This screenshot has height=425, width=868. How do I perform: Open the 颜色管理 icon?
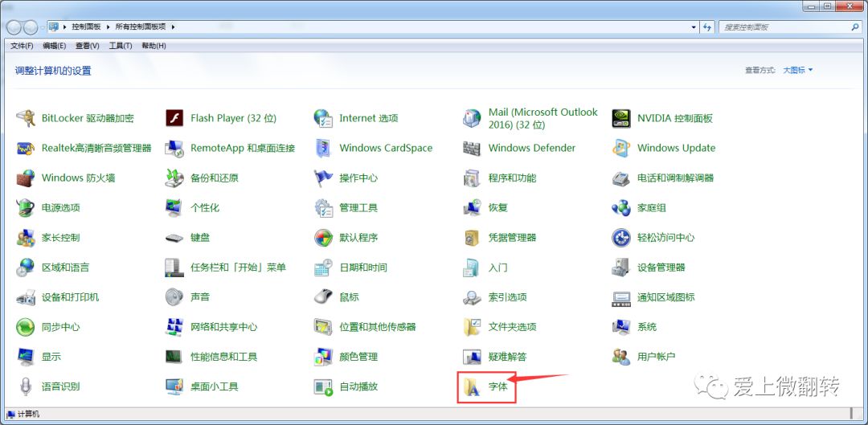click(323, 357)
